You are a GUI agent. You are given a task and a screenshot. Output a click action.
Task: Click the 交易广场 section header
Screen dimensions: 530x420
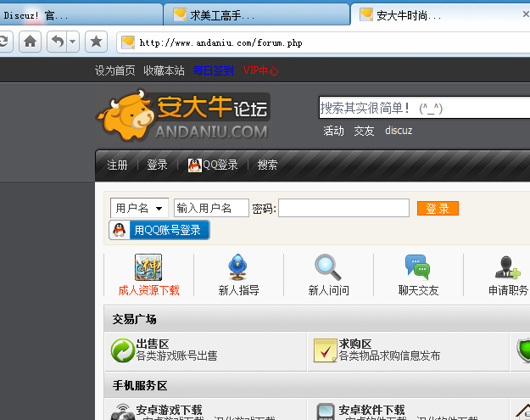(317, 319)
